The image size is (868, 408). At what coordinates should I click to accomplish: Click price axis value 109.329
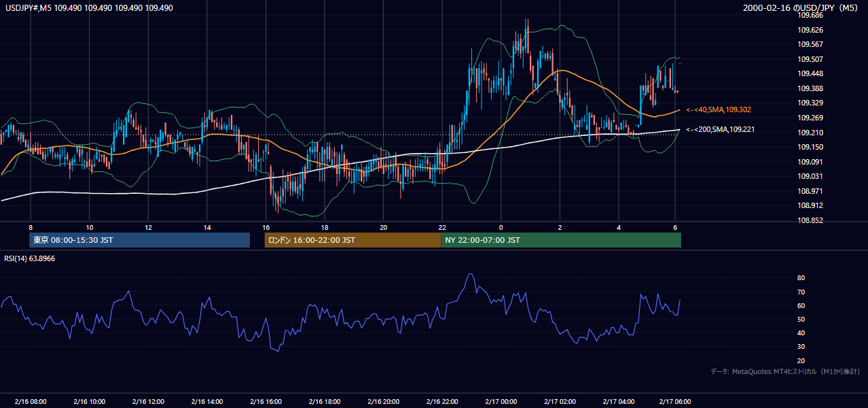[x=810, y=103]
